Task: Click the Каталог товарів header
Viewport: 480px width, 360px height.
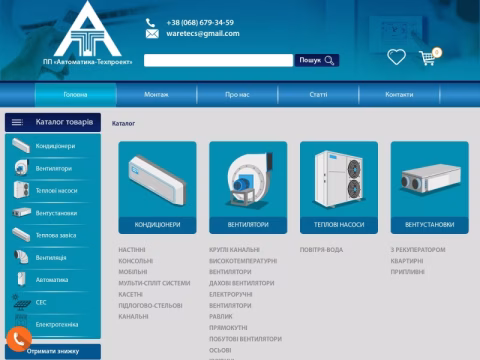Action: tap(53, 122)
